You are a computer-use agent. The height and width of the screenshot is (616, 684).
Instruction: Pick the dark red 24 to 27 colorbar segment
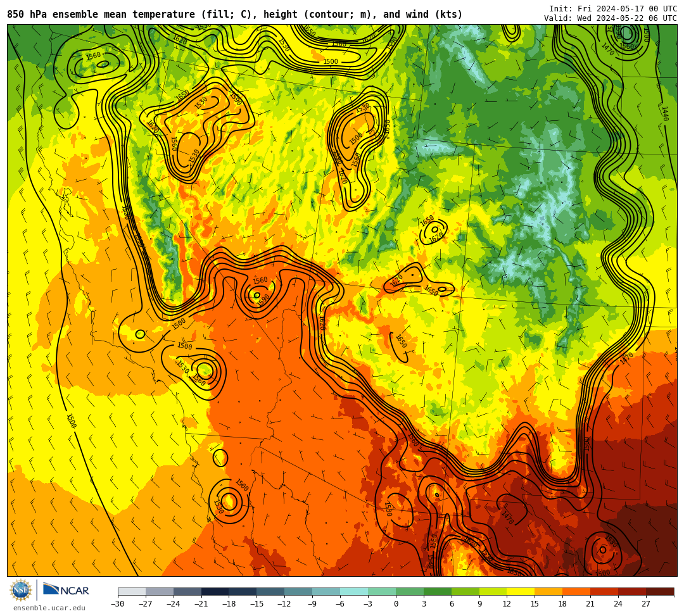(633, 591)
